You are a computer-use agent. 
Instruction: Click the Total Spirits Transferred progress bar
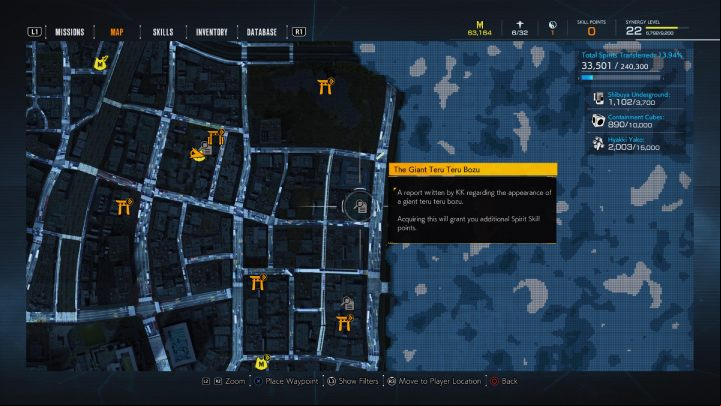(622, 78)
